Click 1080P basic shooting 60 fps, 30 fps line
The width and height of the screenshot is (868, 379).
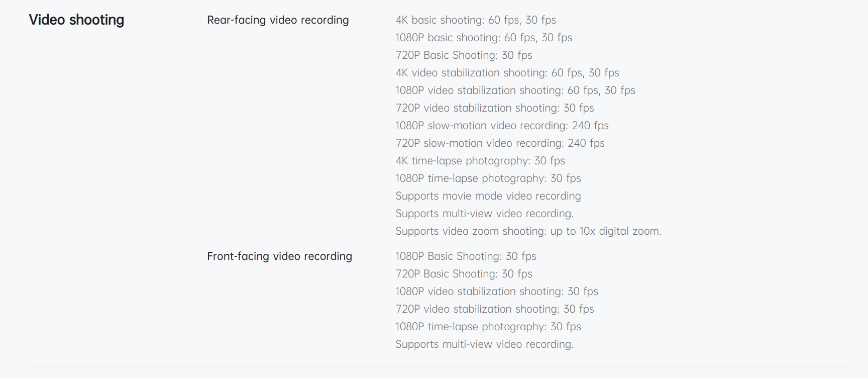(483, 38)
